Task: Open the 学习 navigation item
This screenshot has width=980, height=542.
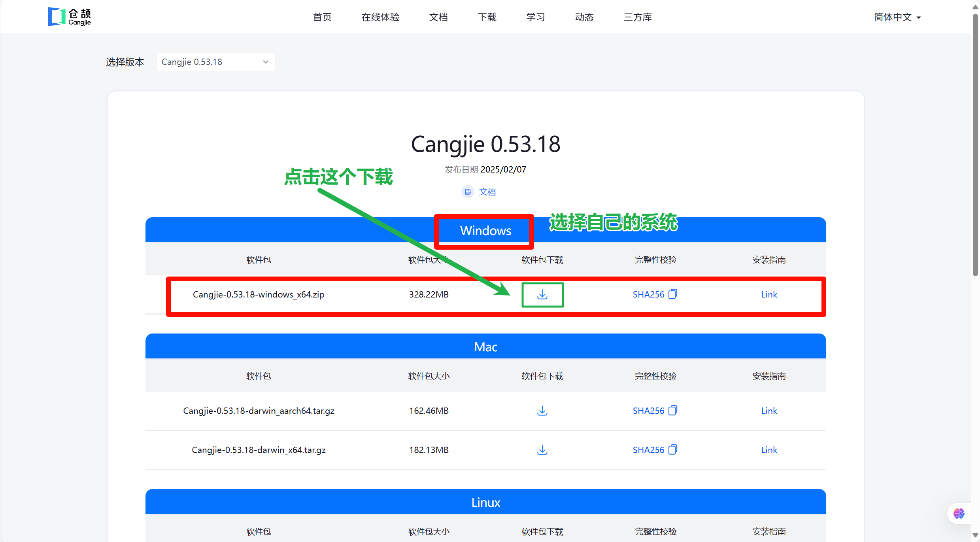Action: tap(536, 17)
